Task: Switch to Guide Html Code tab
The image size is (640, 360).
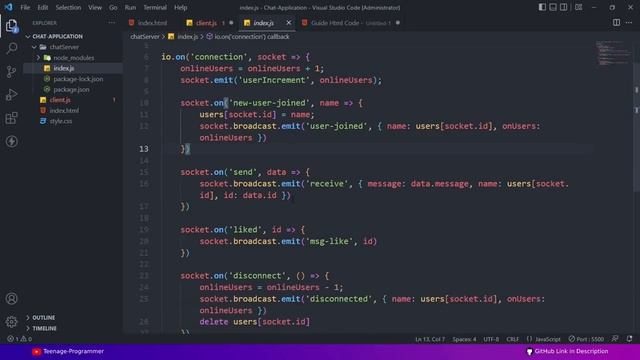Action: (350, 23)
